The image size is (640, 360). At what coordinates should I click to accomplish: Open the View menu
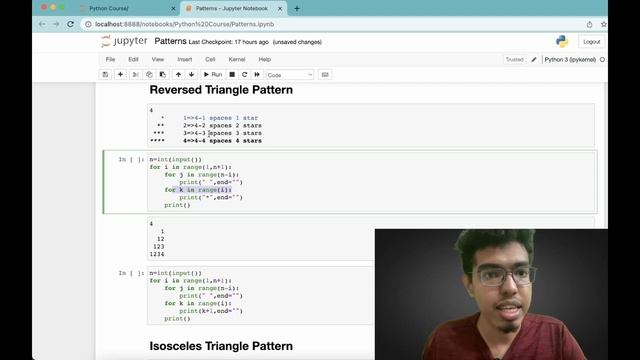158,59
